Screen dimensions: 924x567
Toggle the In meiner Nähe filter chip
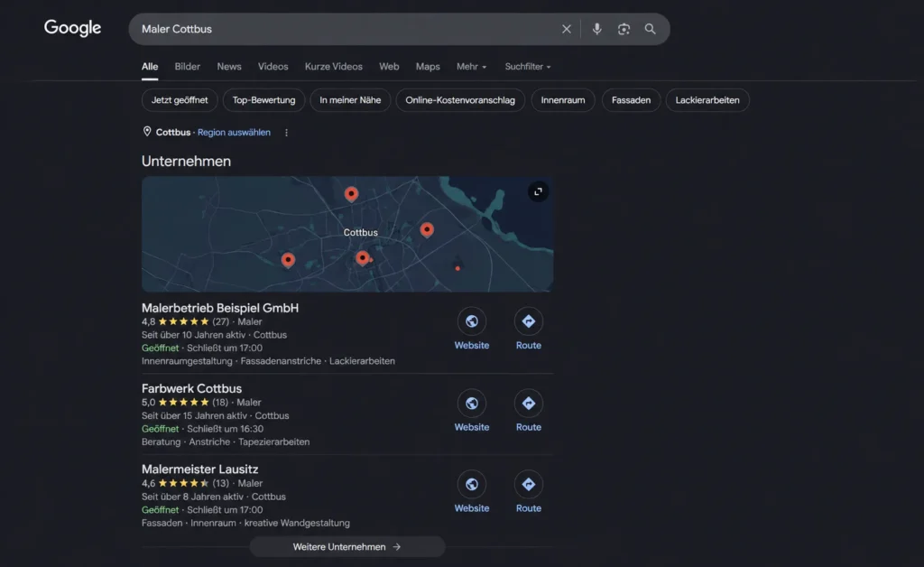350,100
